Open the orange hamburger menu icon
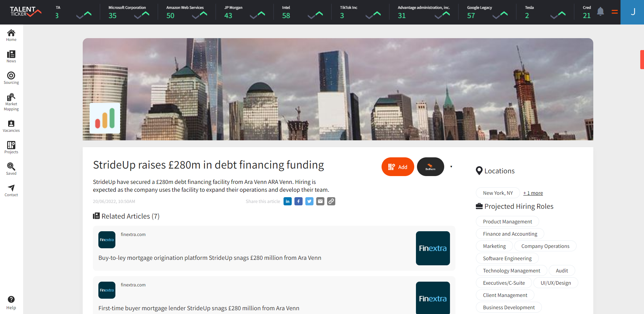The height and width of the screenshot is (314, 644). pos(615,12)
